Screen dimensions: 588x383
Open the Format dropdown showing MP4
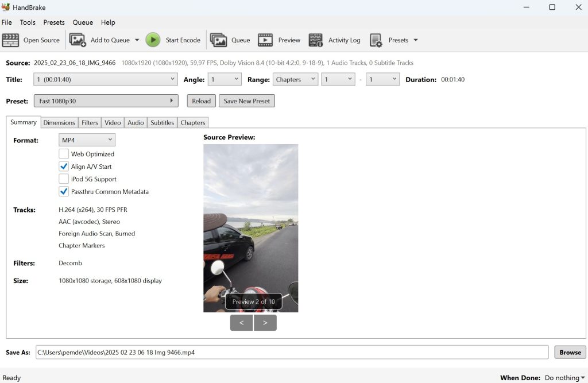[86, 140]
